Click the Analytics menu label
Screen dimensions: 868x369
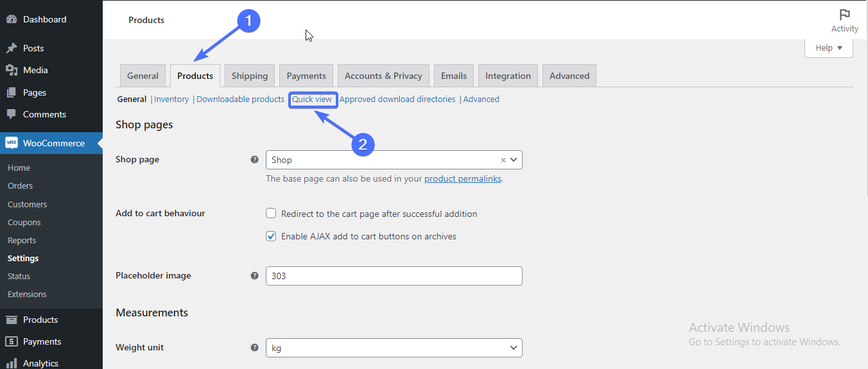click(41, 363)
